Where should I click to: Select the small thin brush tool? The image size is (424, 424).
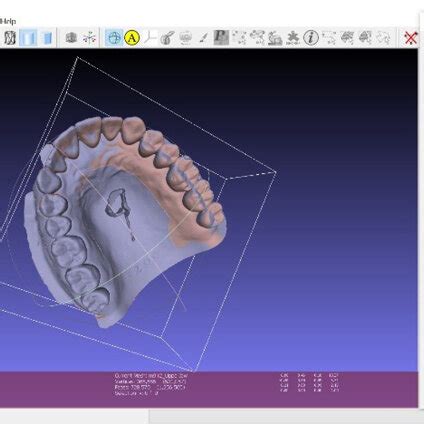[x=203, y=38]
